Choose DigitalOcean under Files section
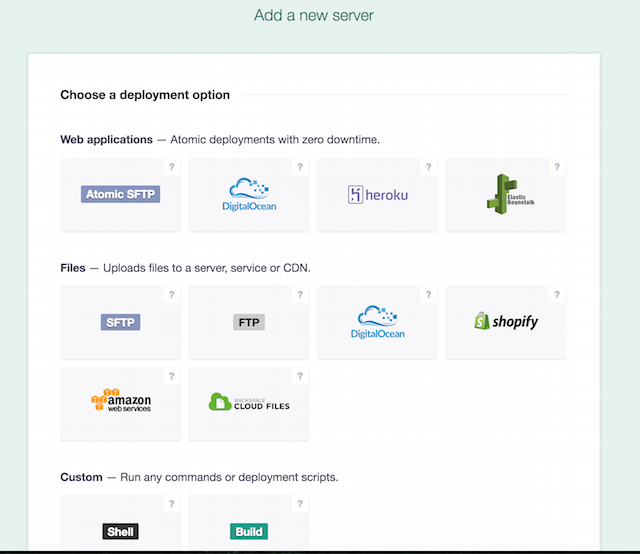The image size is (640, 554). click(x=377, y=323)
